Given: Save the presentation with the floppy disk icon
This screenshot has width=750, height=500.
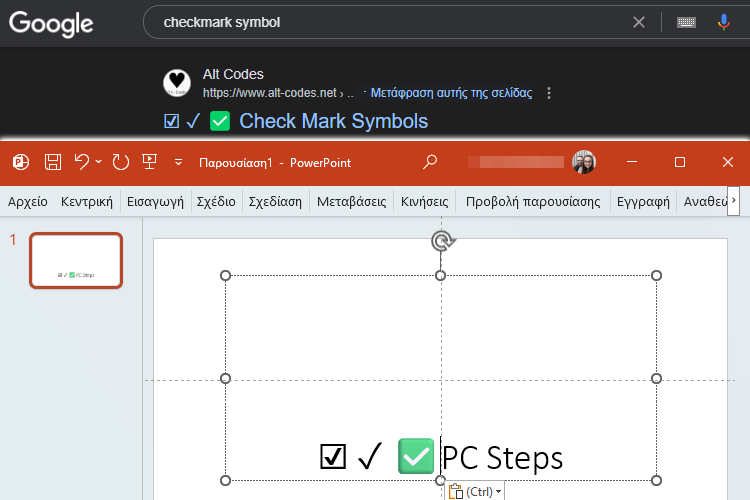Looking at the screenshot, I should (x=53, y=162).
